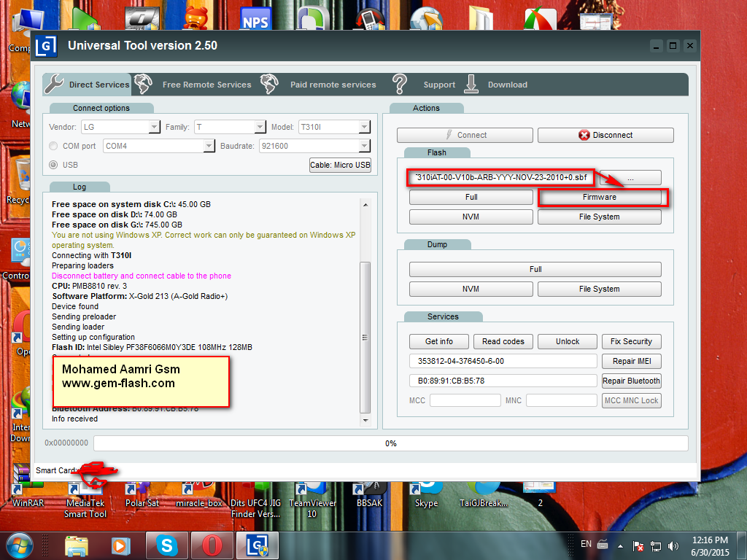Screen dimensions: 747x560
Task: Click the globe icon beside Paid remote services
Action: pos(269,85)
